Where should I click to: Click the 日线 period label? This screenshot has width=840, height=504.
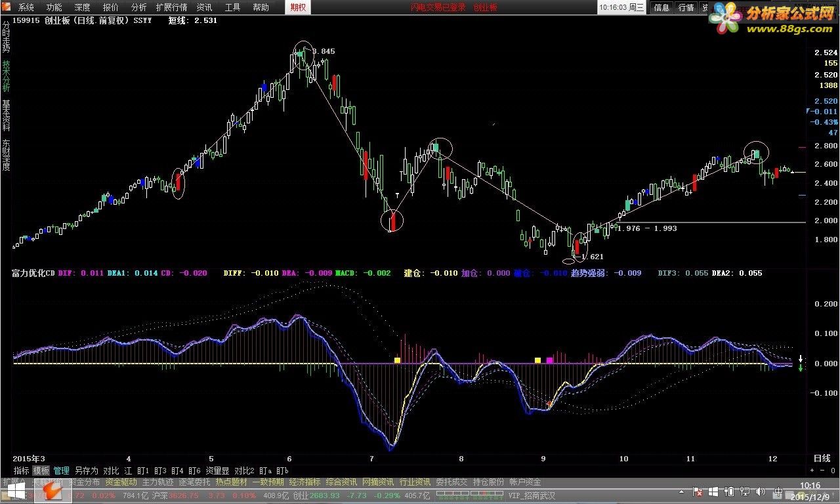point(822,458)
